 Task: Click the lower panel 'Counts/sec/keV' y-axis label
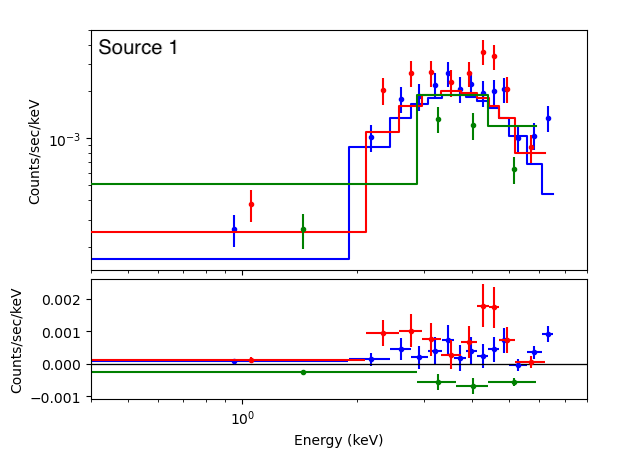16,341
